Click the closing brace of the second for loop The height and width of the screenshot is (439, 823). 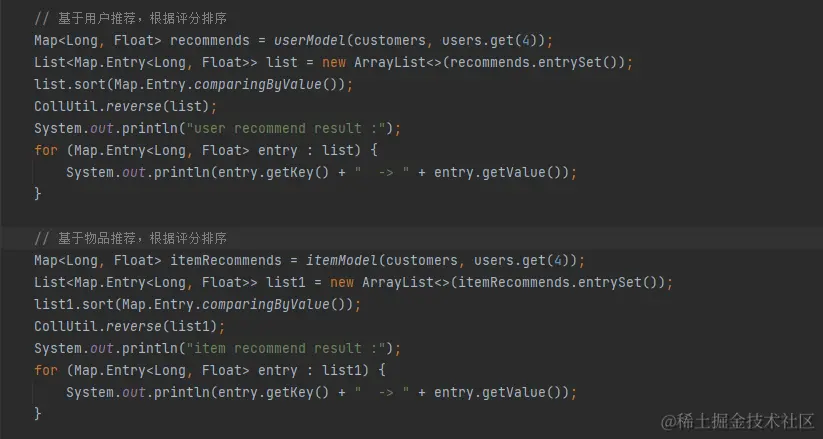[x=38, y=414]
